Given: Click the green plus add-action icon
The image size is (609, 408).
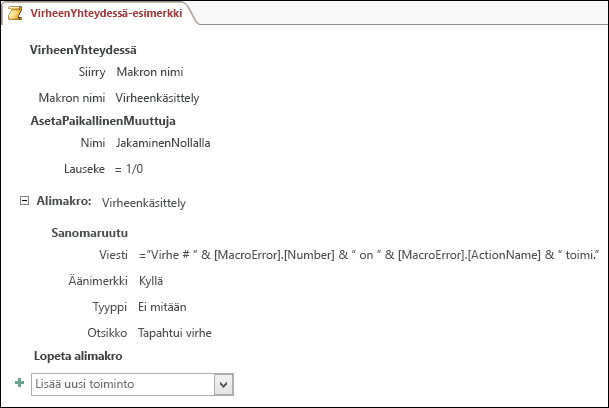Looking at the screenshot, I should (x=19, y=383).
